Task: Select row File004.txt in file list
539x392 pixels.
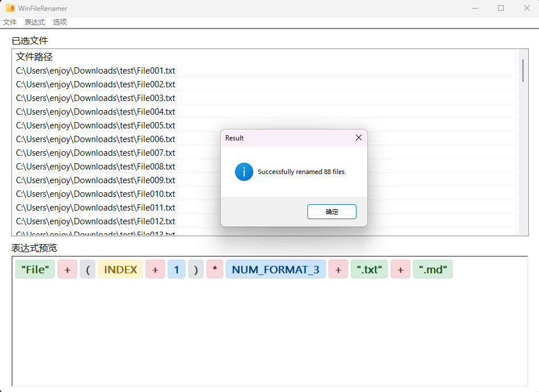Action: coord(265,112)
